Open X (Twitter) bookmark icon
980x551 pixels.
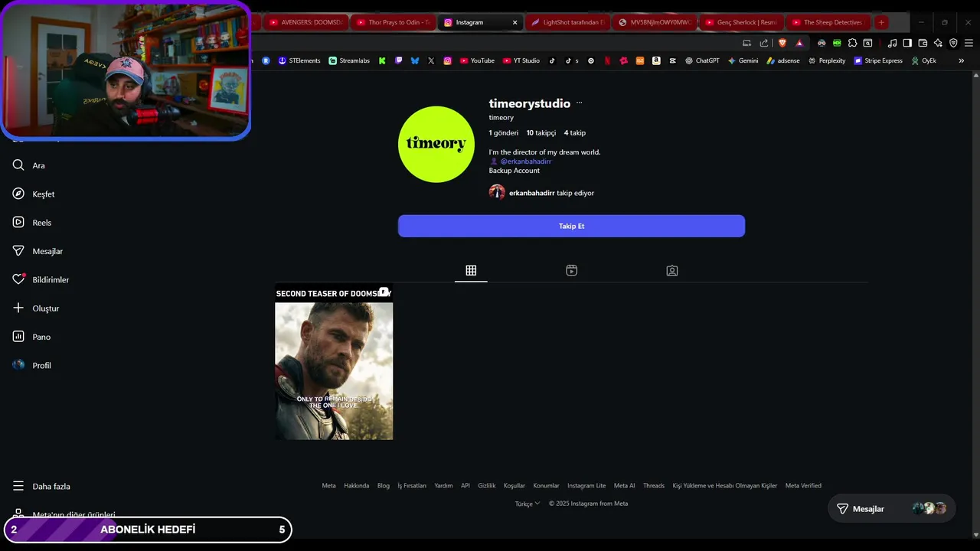(431, 60)
